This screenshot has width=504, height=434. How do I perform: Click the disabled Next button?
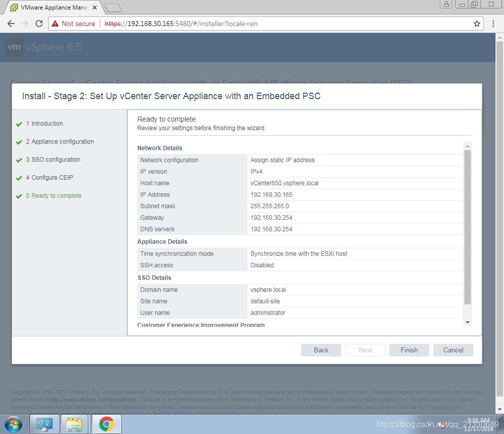coord(365,350)
